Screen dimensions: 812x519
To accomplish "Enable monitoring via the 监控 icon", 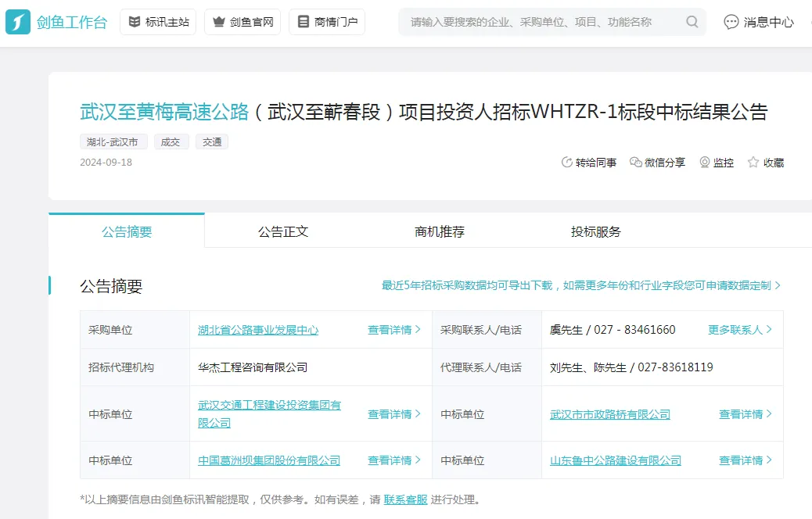I will point(716,163).
